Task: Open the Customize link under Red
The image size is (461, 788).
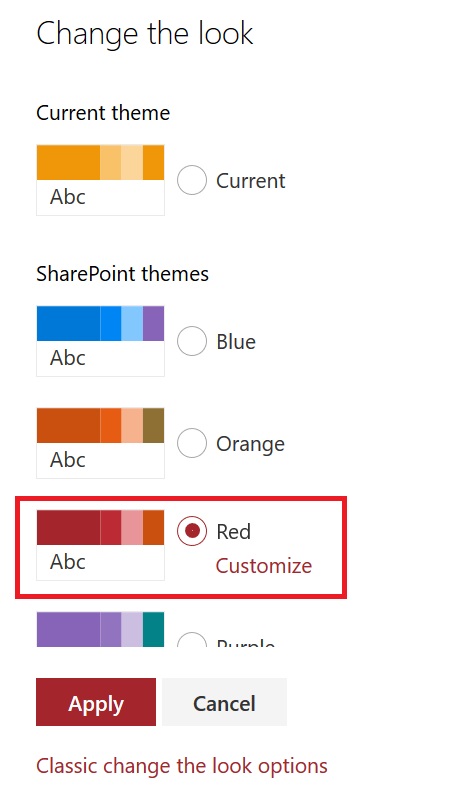Action: 264,566
